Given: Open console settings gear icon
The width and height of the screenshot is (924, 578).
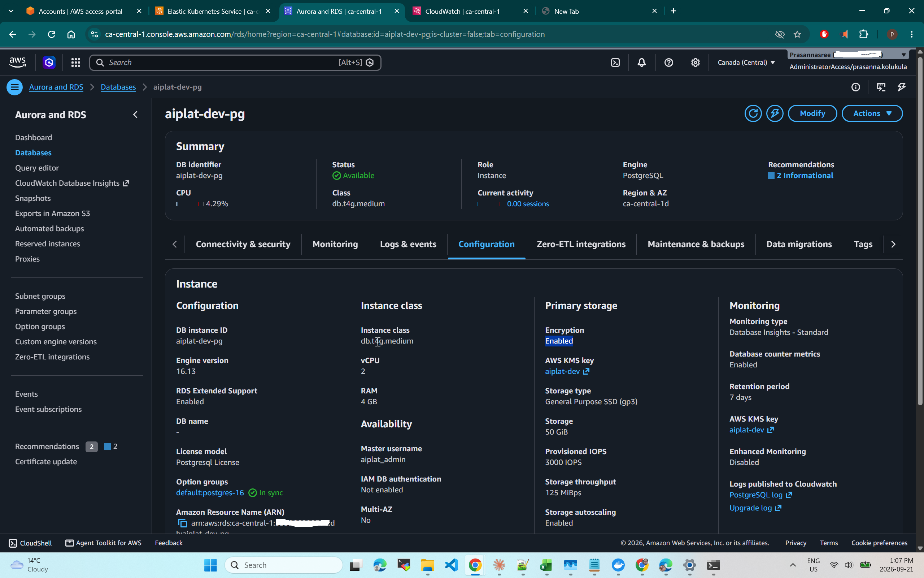Looking at the screenshot, I should click(695, 62).
